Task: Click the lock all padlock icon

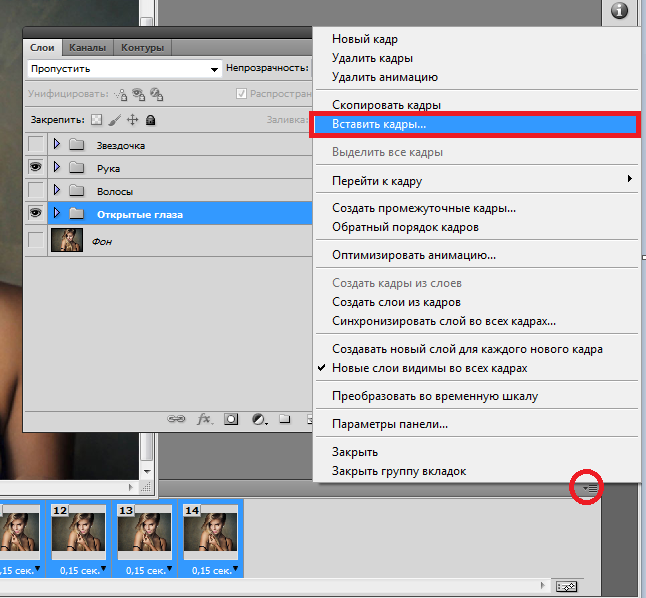Action: click(150, 120)
